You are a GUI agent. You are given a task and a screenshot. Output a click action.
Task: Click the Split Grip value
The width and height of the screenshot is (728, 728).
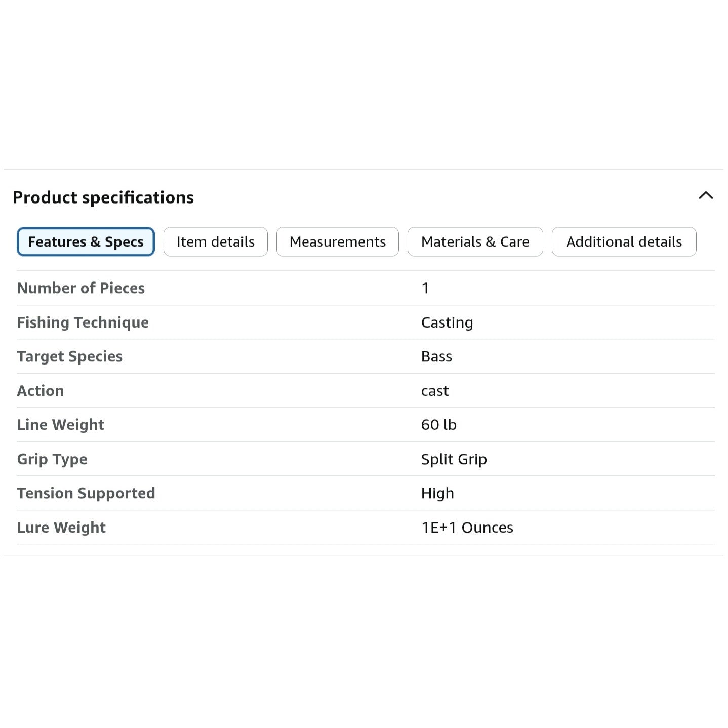tap(454, 459)
